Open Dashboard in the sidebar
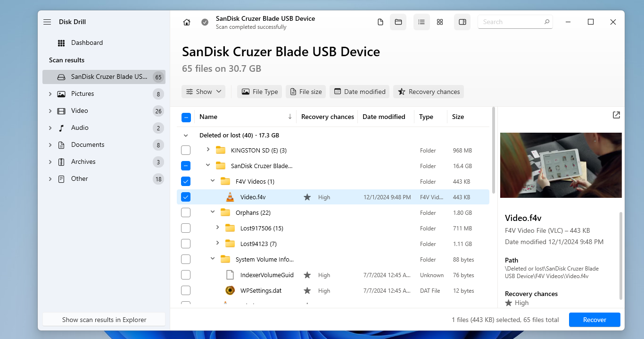644x339 pixels. click(x=87, y=43)
